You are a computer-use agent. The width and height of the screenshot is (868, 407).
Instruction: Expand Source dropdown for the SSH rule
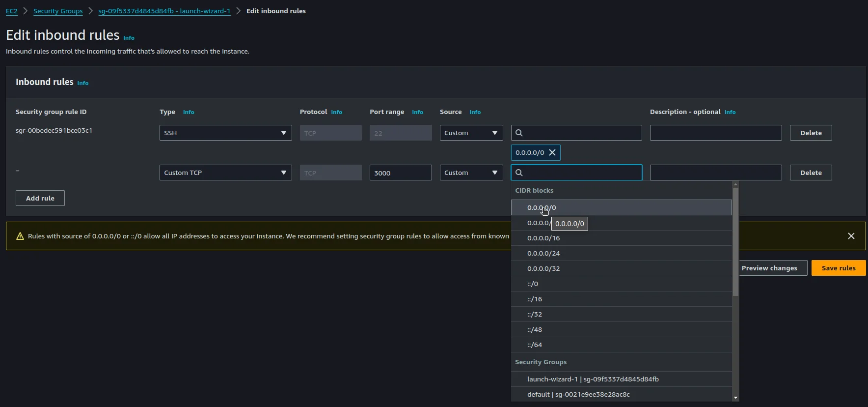[471, 133]
